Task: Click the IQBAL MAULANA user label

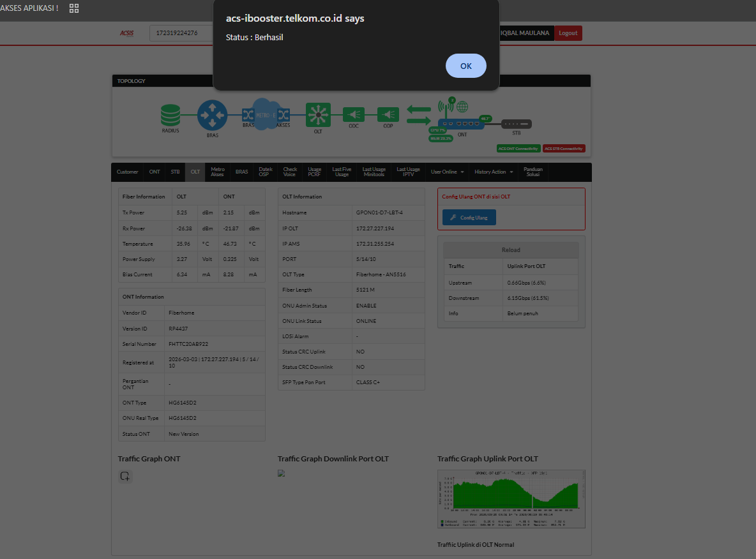Action: pyautogui.click(x=525, y=33)
